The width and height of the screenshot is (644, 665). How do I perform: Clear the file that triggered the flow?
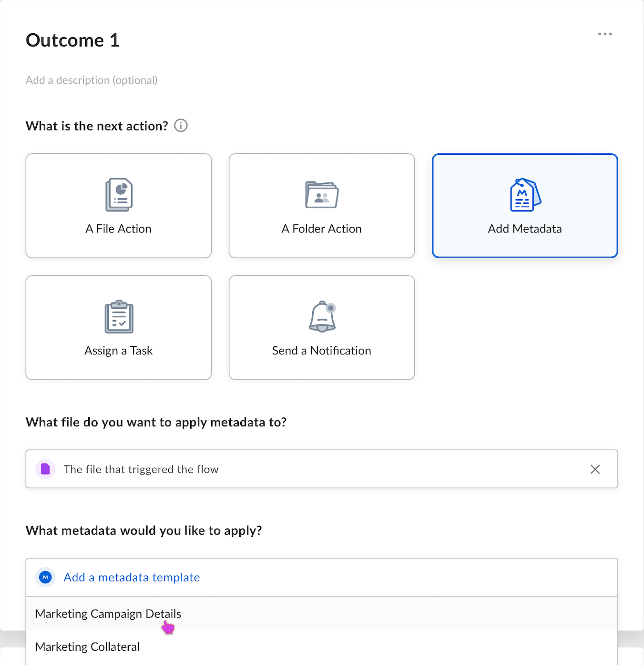click(x=595, y=469)
